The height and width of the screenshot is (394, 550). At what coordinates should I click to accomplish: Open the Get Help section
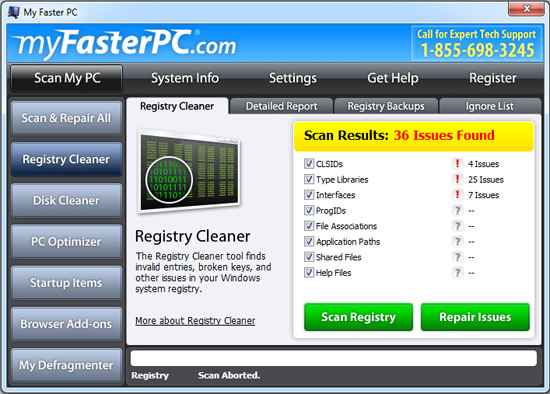click(x=393, y=78)
